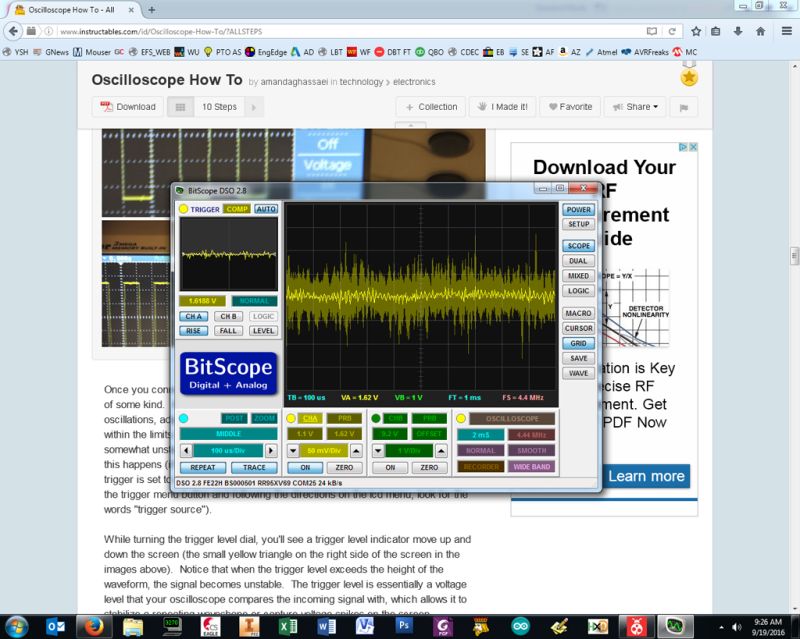The width and height of the screenshot is (800, 639).
Task: Expand next step arrow beside 10 Steps
Action: [x=254, y=107]
